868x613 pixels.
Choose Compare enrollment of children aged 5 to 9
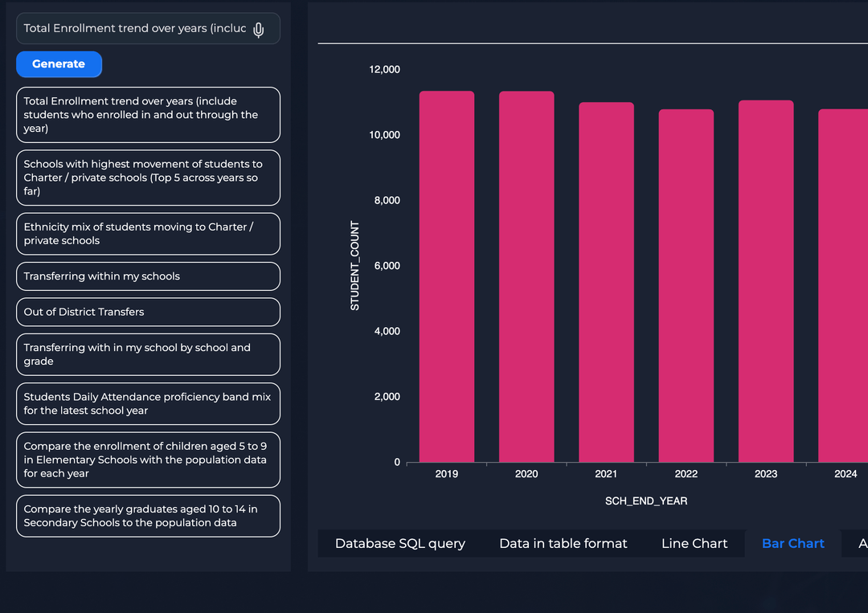(148, 460)
